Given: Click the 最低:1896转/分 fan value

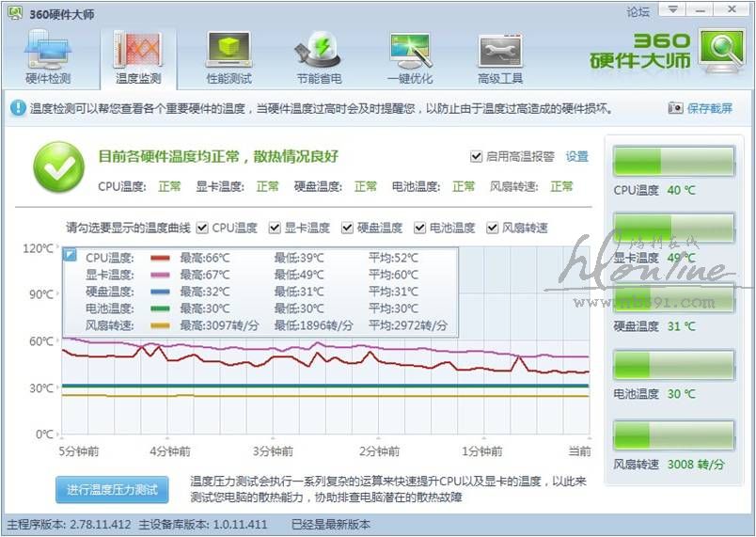Looking at the screenshot, I should coord(313,325).
